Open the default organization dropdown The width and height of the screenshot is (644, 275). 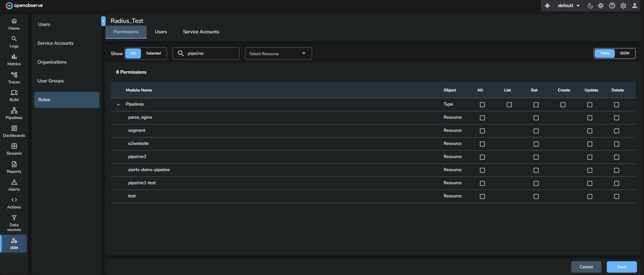568,6
